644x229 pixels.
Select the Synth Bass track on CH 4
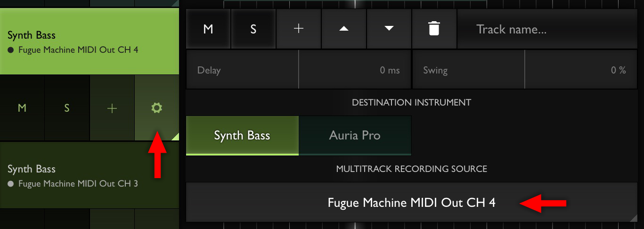[89, 41]
